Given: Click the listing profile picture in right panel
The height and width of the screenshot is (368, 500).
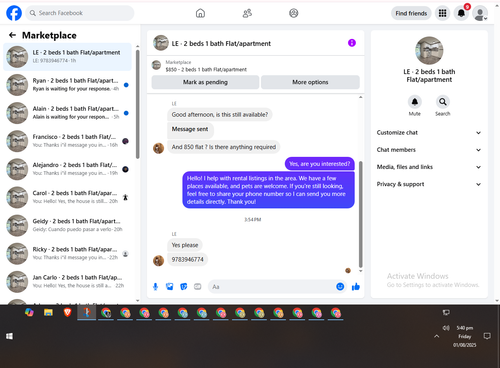Looking at the screenshot, I should click(x=429, y=50).
